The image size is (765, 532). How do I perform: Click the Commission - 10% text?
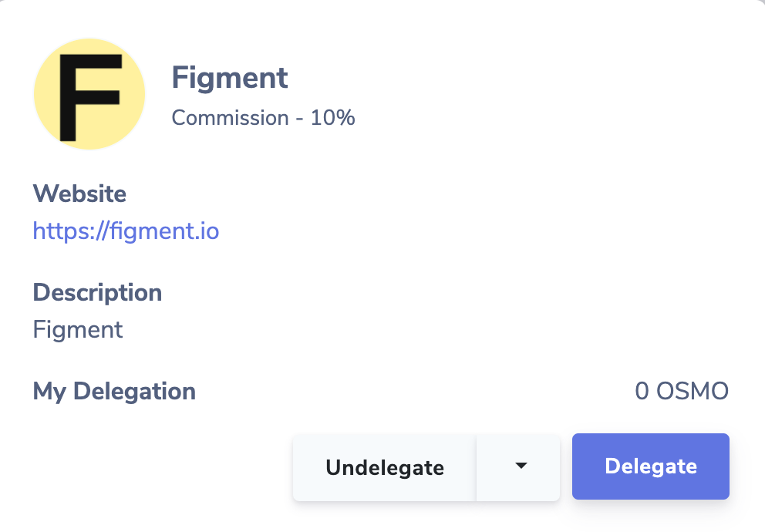coord(263,117)
